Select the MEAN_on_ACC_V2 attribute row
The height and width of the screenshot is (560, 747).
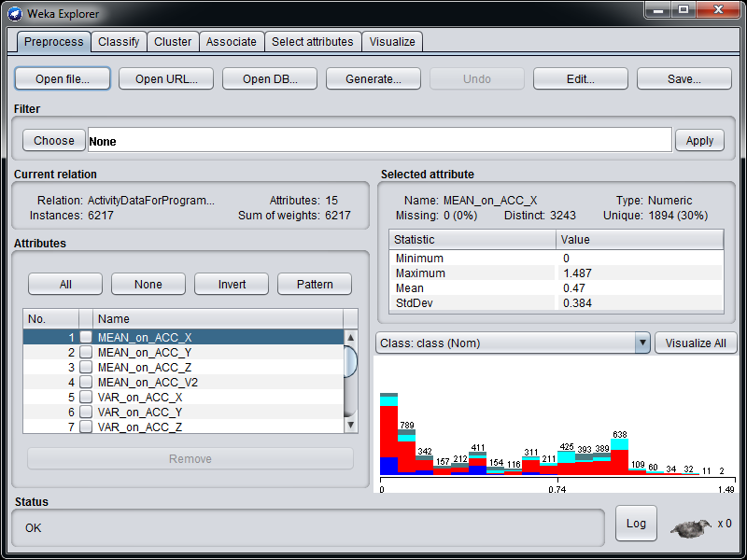tap(183, 382)
